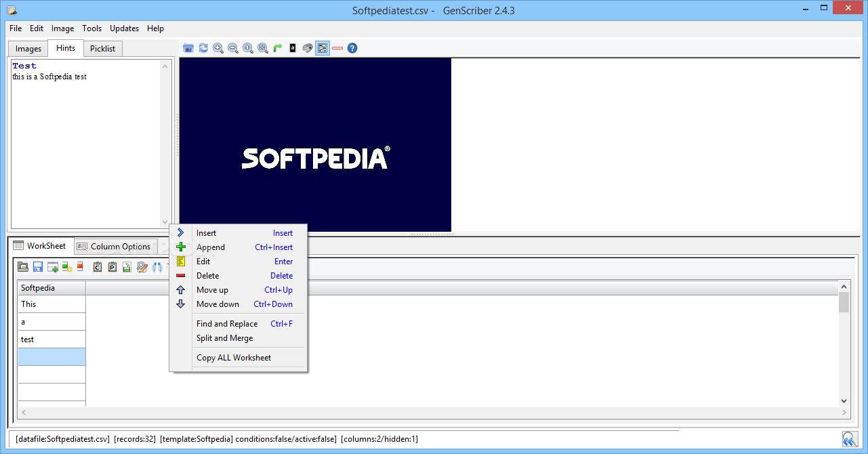The image size is (868, 454).
Task: Choose Delete from context menu
Action: click(x=239, y=276)
